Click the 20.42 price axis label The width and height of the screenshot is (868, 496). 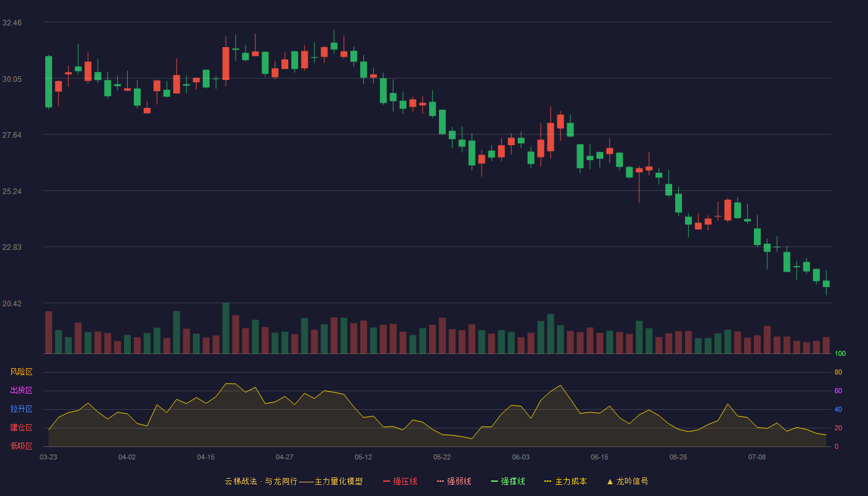[x=12, y=304]
